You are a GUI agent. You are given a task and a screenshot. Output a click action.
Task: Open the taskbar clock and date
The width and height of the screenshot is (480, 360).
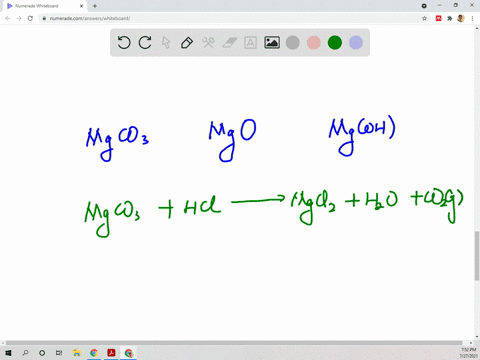[x=468, y=353]
